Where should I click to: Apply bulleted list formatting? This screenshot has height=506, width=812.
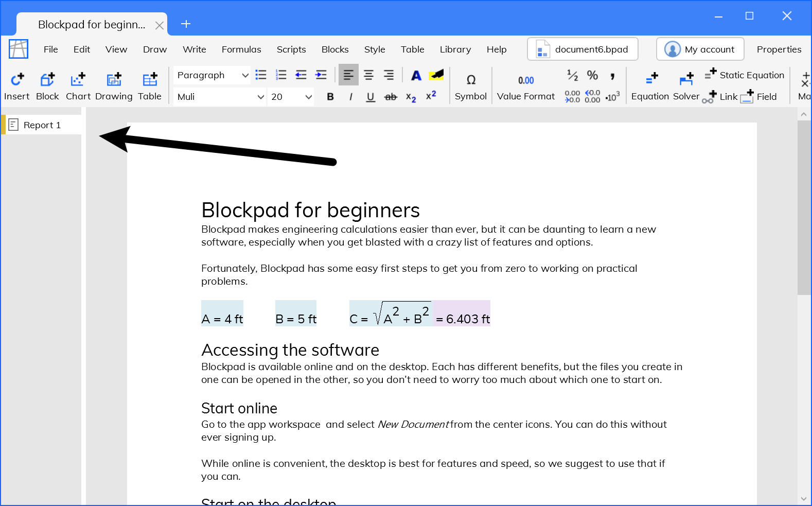click(261, 75)
